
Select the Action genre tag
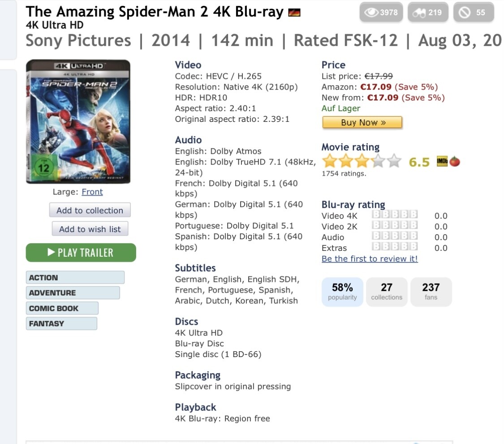pyautogui.click(x=75, y=278)
